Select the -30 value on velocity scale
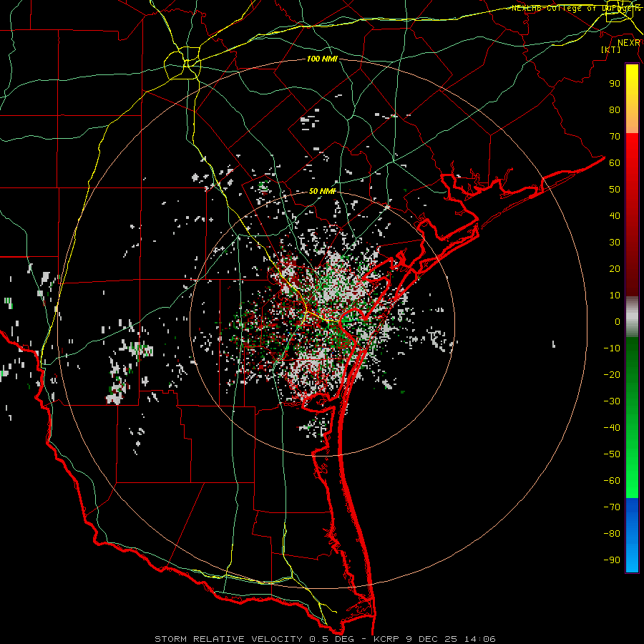This screenshot has width=644, height=644. point(612,401)
